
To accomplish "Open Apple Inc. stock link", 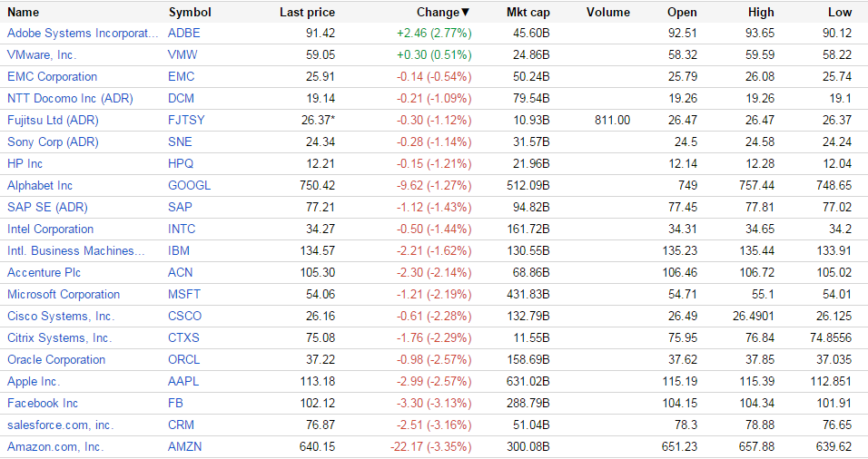I will (x=34, y=381).
